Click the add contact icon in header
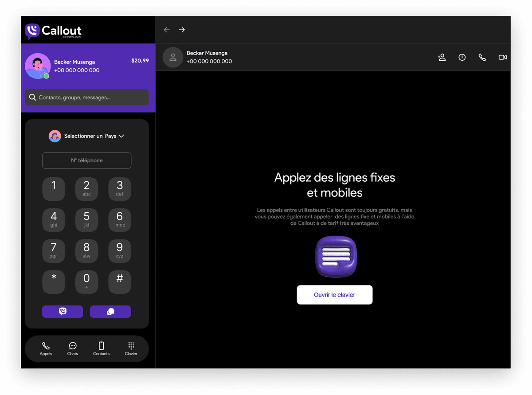Image resolution: width=532 pixels, height=395 pixels. [442, 57]
